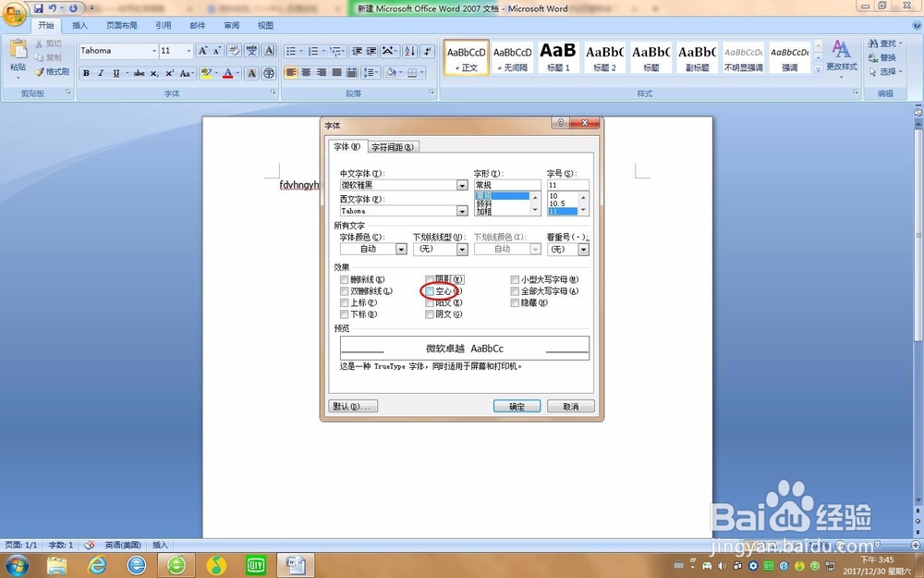Check the 双删除线 double strikethrough checkbox

[x=344, y=291]
